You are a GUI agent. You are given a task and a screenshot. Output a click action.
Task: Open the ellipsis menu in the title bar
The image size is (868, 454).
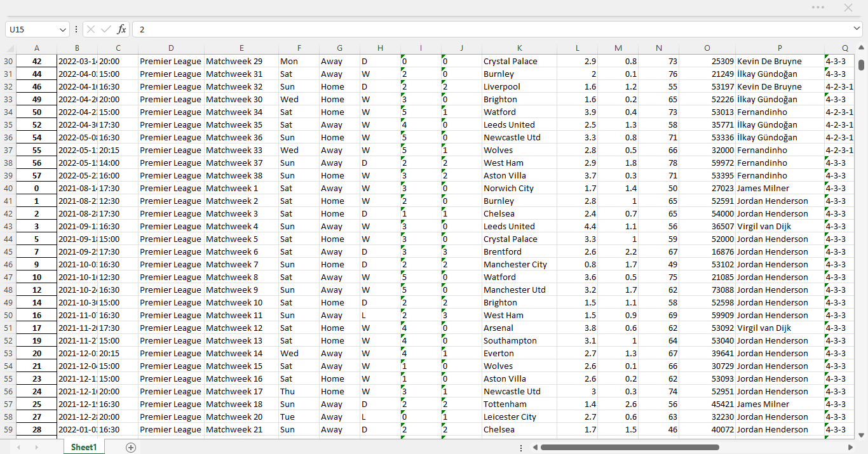pyautogui.click(x=818, y=7)
